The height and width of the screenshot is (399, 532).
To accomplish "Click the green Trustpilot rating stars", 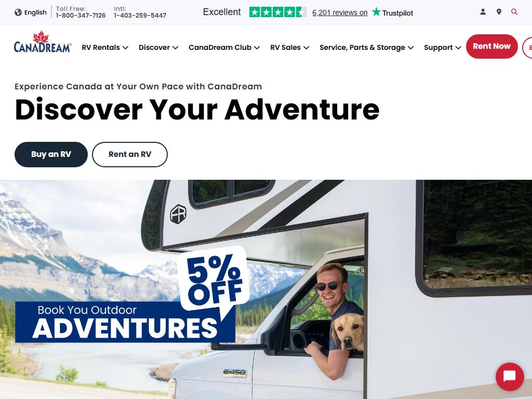I will click(x=277, y=12).
